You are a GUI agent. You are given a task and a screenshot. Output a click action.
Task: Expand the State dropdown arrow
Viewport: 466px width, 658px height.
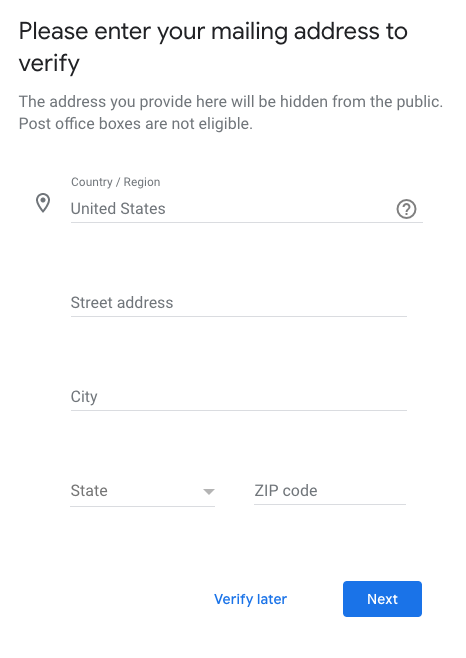[x=209, y=491]
